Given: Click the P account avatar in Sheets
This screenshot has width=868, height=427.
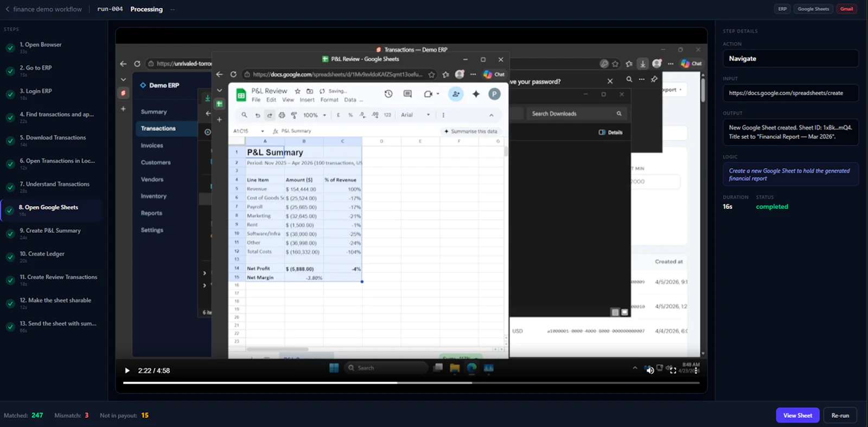Looking at the screenshot, I should (x=494, y=94).
